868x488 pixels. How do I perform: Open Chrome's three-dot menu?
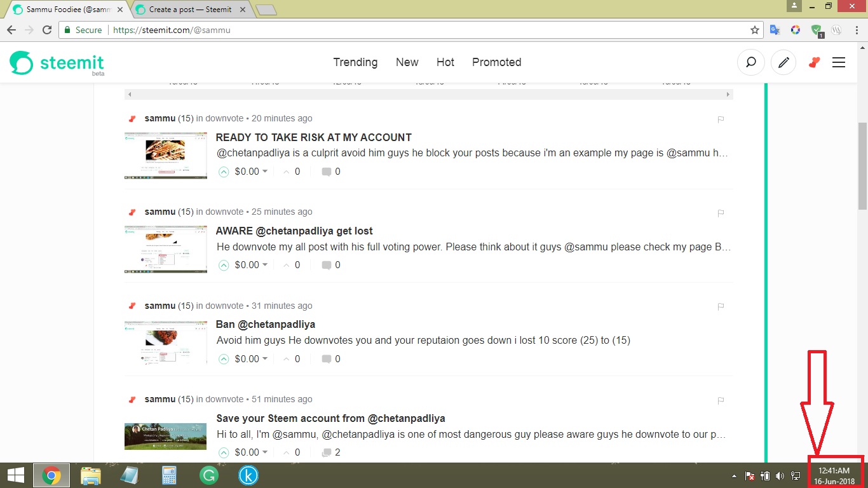coord(856,30)
